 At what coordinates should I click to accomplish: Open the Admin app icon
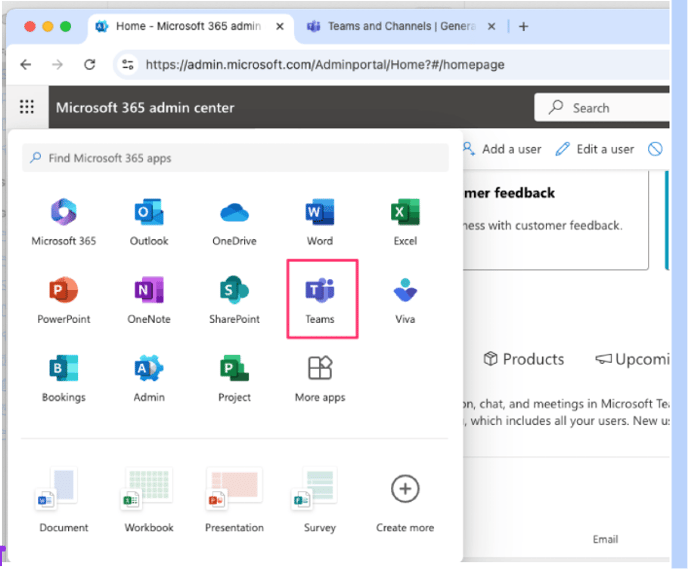pyautogui.click(x=149, y=368)
